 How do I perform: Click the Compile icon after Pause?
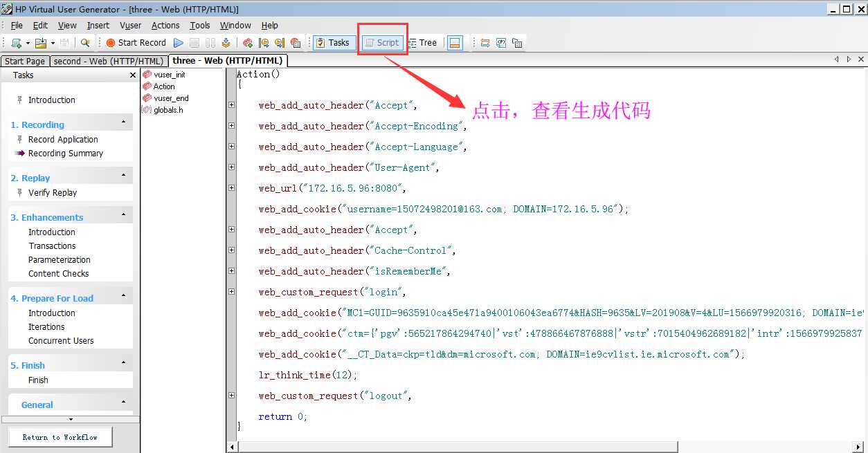[x=226, y=43]
